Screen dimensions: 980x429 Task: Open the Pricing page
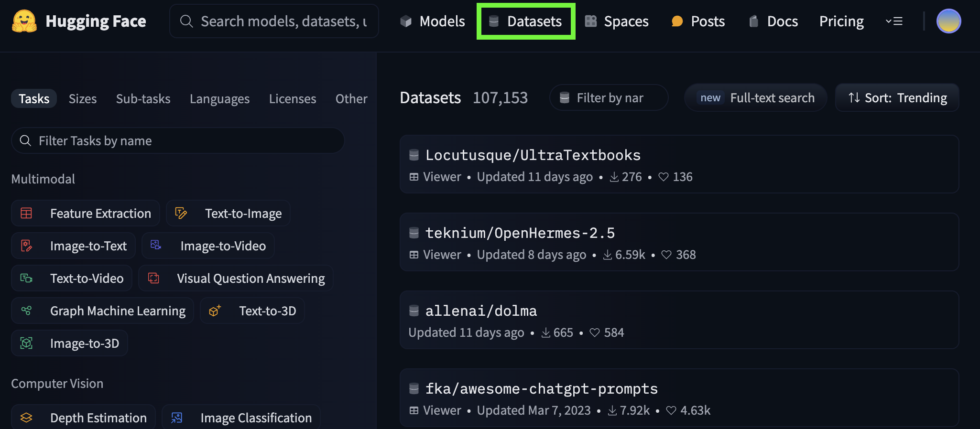pyautogui.click(x=841, y=21)
